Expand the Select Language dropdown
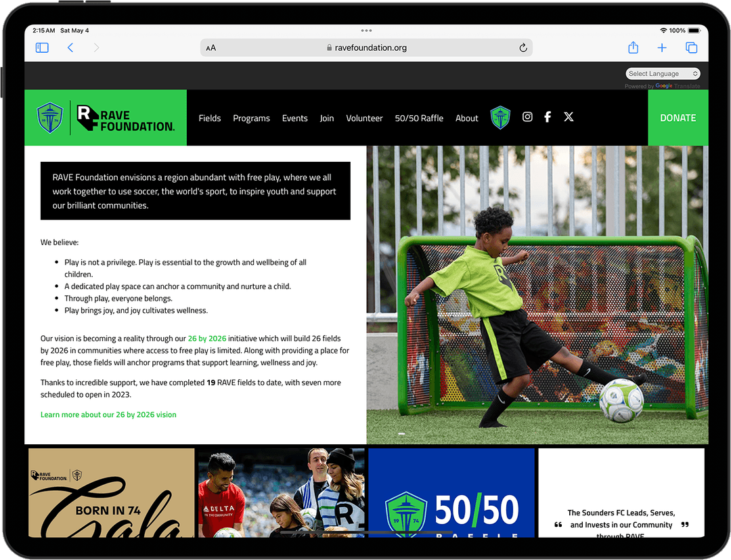The width and height of the screenshot is (731, 560). [x=663, y=74]
